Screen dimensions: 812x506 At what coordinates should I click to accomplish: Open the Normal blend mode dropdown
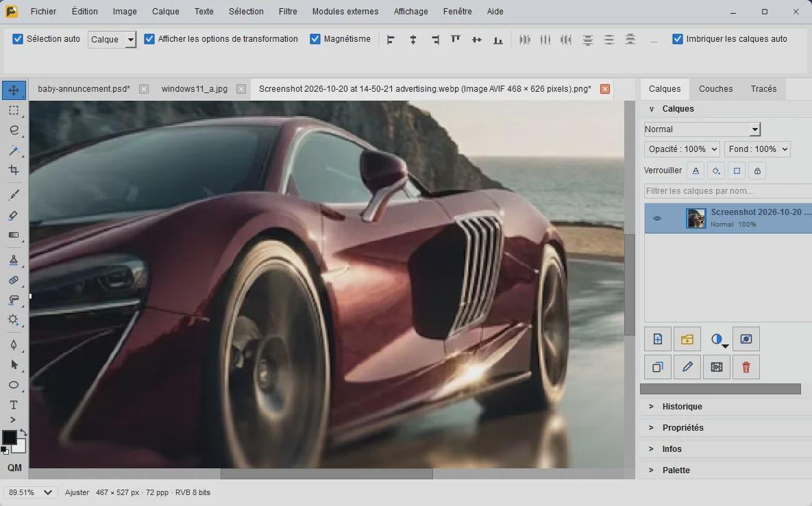point(702,129)
